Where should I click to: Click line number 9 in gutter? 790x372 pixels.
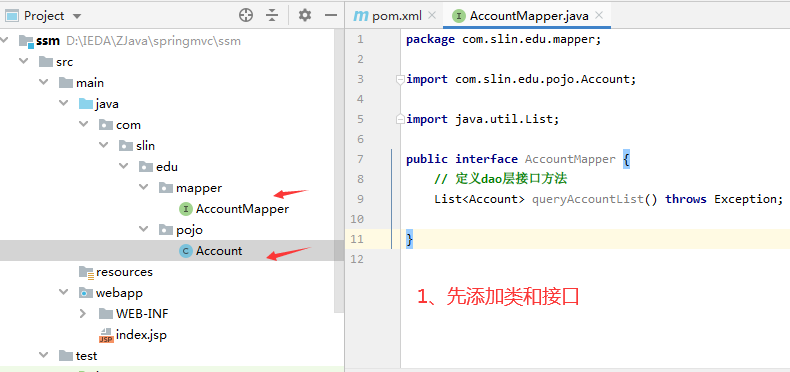(360, 199)
